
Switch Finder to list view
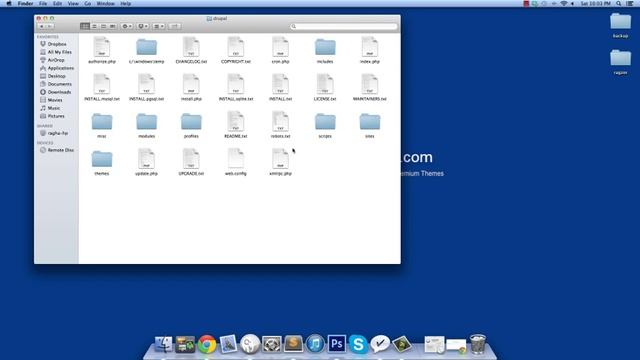(x=94, y=26)
